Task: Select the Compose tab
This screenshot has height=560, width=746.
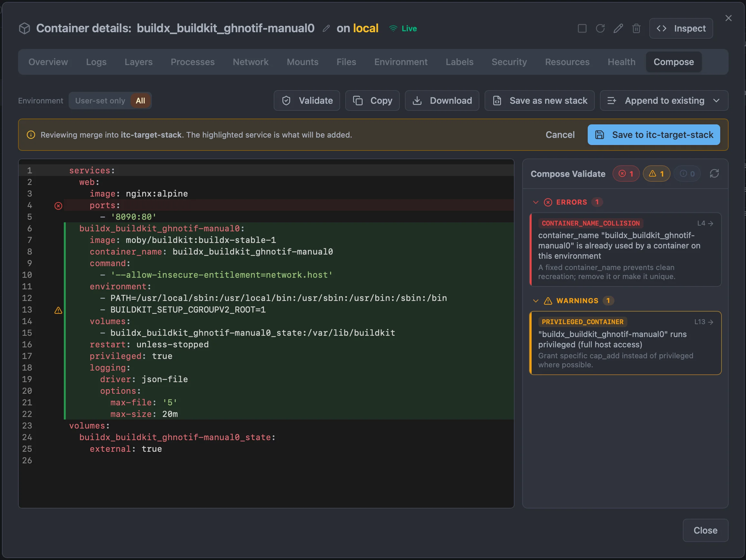Action: [x=674, y=62]
